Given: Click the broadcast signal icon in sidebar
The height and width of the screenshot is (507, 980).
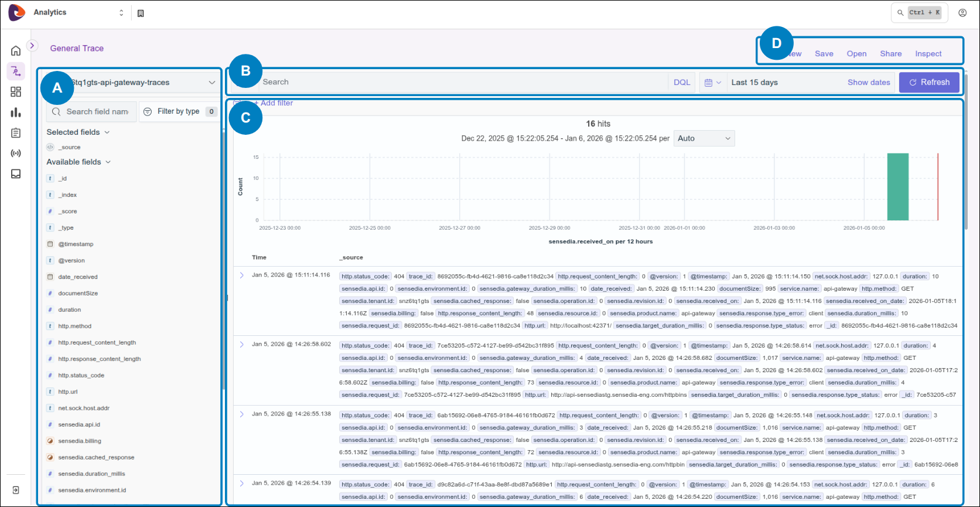Looking at the screenshot, I should (16, 154).
